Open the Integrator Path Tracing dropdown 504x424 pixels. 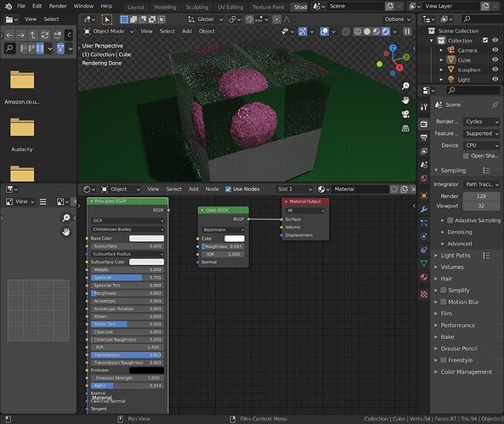(x=482, y=184)
